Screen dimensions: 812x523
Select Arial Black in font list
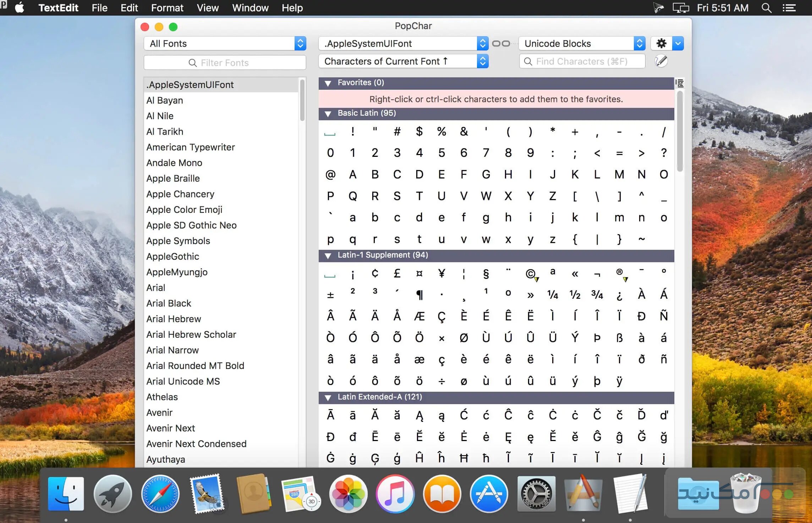(169, 303)
